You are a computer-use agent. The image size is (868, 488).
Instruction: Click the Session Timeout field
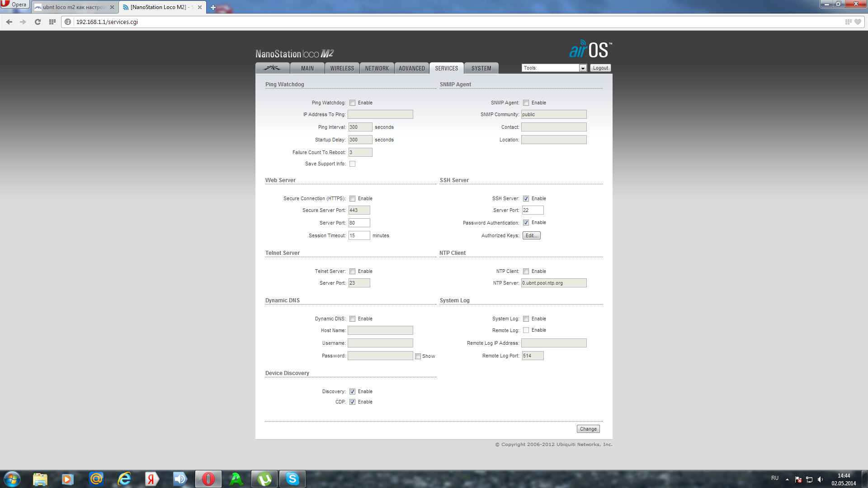tap(359, 235)
